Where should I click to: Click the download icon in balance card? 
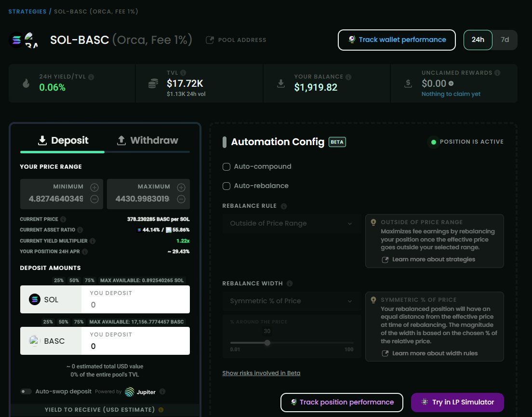(281, 83)
